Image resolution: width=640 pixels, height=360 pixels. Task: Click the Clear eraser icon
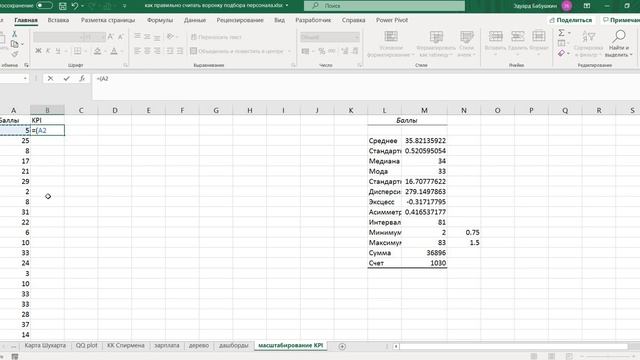coord(562,53)
